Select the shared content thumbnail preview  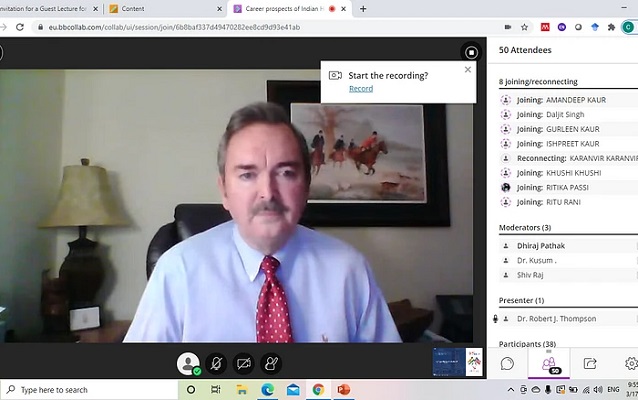tap(457, 362)
